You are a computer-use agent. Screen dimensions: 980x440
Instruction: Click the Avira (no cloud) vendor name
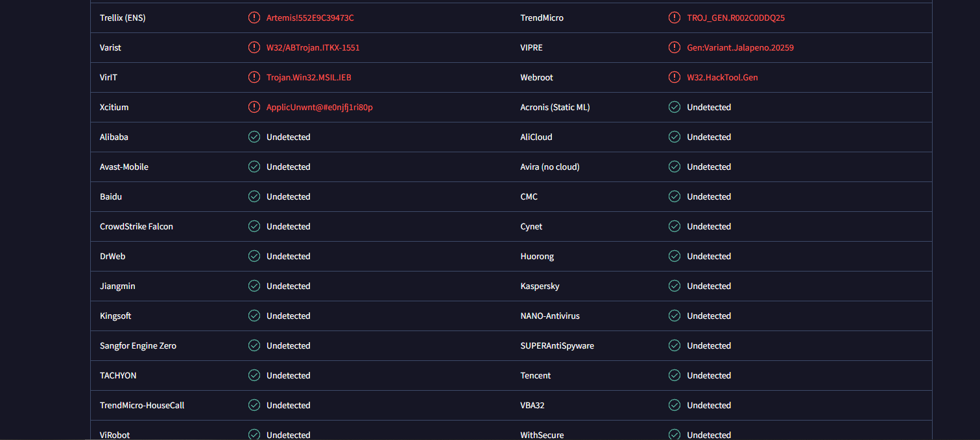point(550,167)
